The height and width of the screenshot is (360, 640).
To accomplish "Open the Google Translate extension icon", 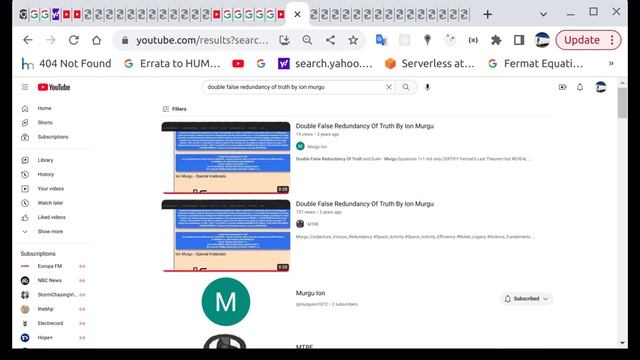I will tap(381, 40).
